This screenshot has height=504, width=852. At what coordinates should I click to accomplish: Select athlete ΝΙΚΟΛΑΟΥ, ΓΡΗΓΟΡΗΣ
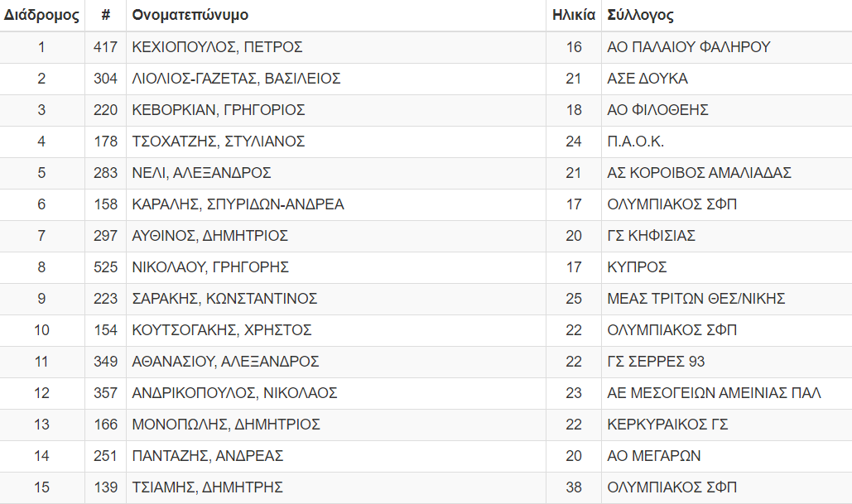210,268
